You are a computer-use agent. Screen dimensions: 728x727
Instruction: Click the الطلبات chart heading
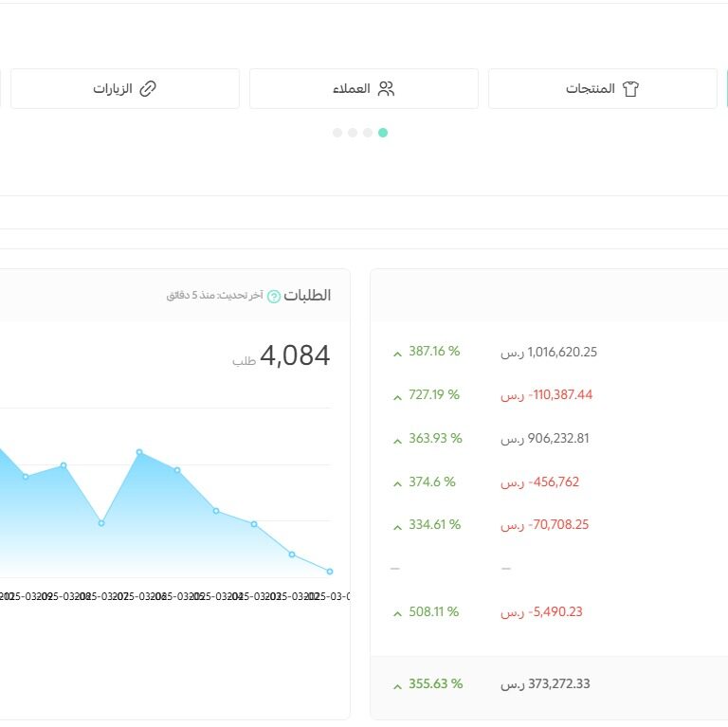(x=307, y=296)
